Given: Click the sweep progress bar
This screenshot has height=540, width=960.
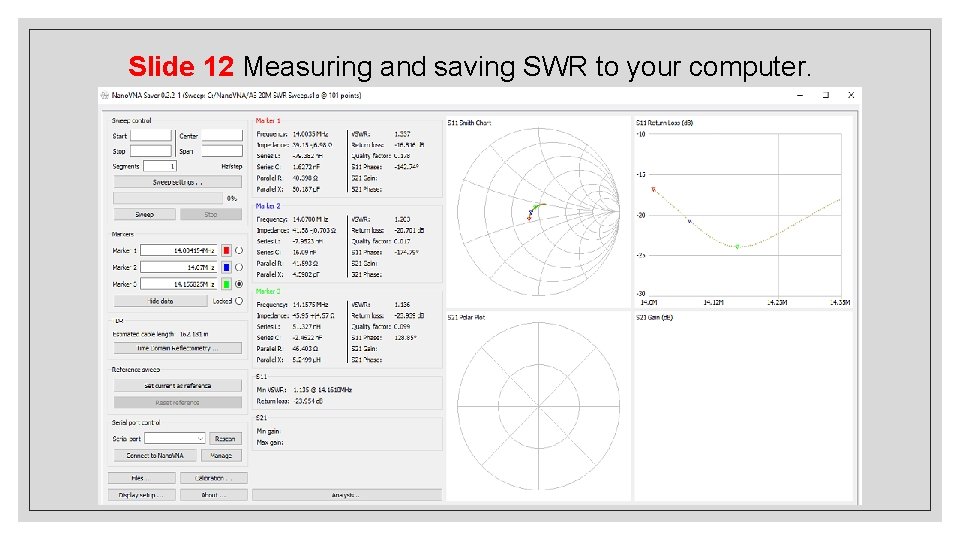Looking at the screenshot, I should [168, 198].
